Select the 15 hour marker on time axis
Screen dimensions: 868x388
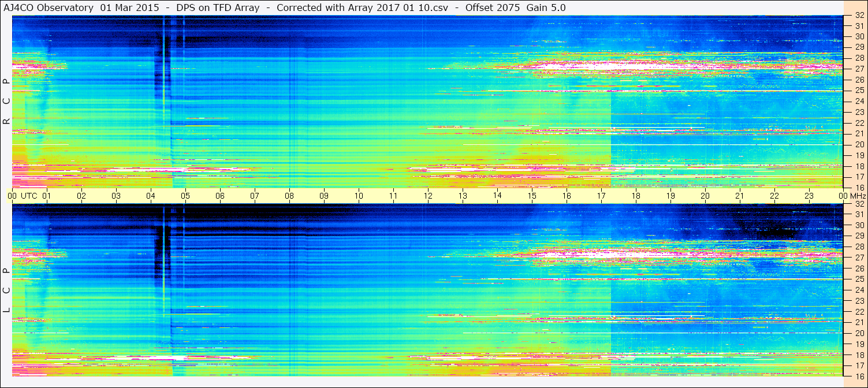532,196
